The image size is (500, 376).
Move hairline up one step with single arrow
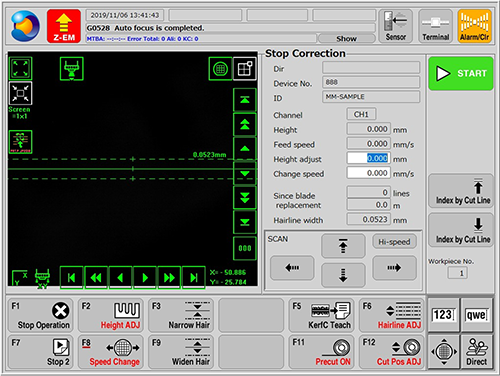(x=245, y=149)
